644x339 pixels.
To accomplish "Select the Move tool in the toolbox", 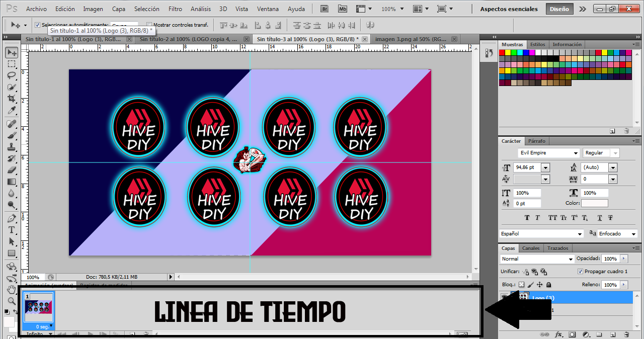I will tap(12, 52).
